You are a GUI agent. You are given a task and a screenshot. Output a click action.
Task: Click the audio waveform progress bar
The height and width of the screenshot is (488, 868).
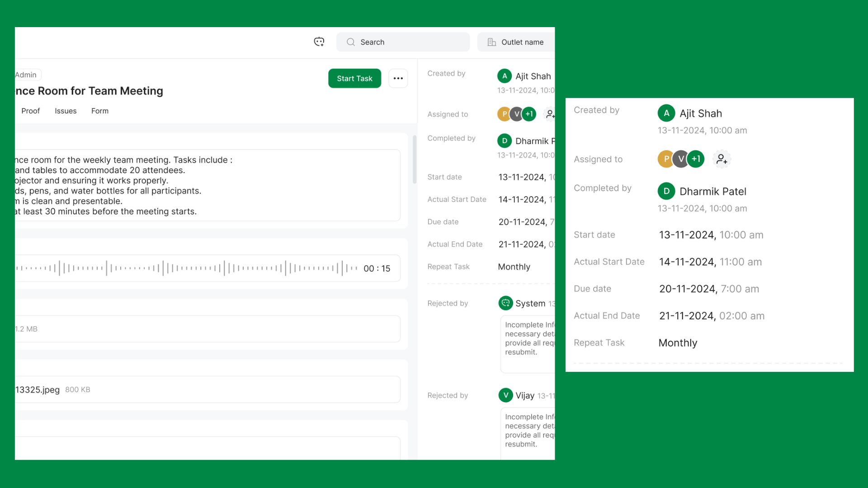[x=185, y=268]
